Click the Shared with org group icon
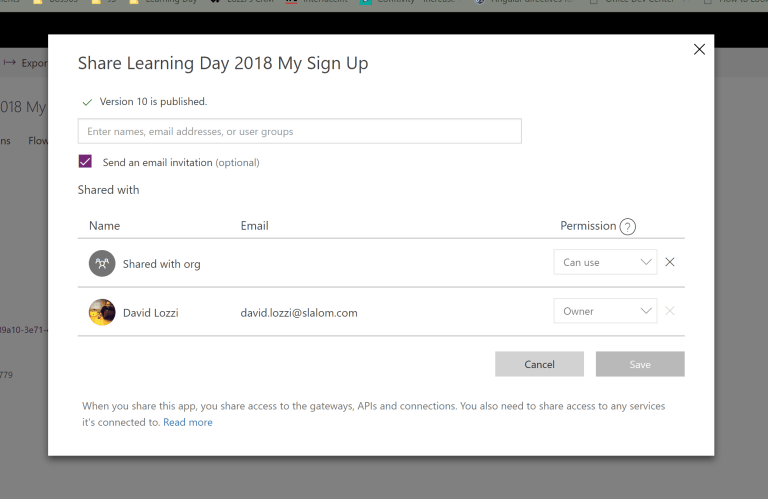The image size is (768, 499). point(102,263)
